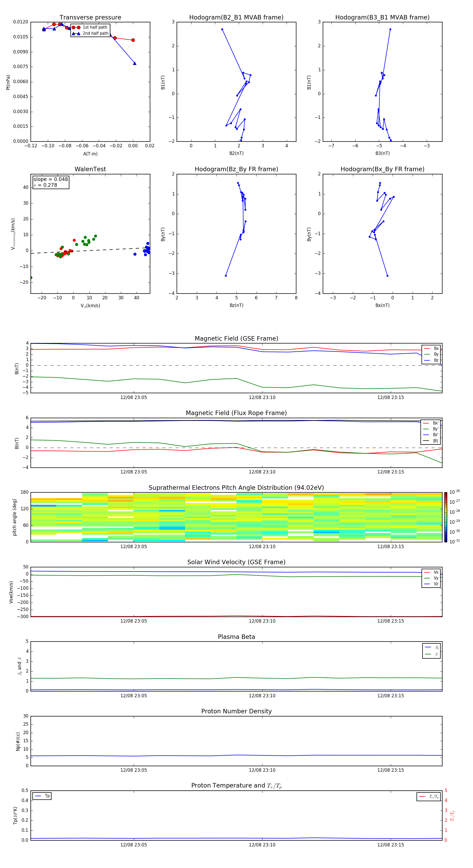Click the Transverse pressure plot title

(x=90, y=18)
